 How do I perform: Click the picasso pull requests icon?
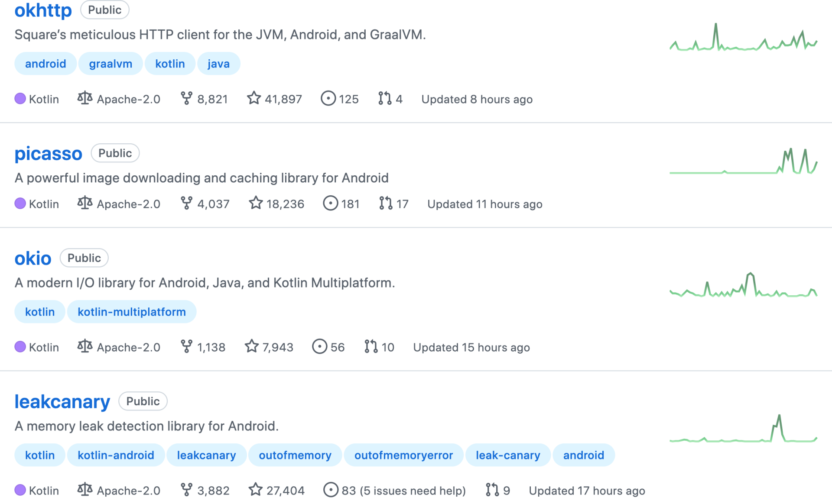[385, 204]
